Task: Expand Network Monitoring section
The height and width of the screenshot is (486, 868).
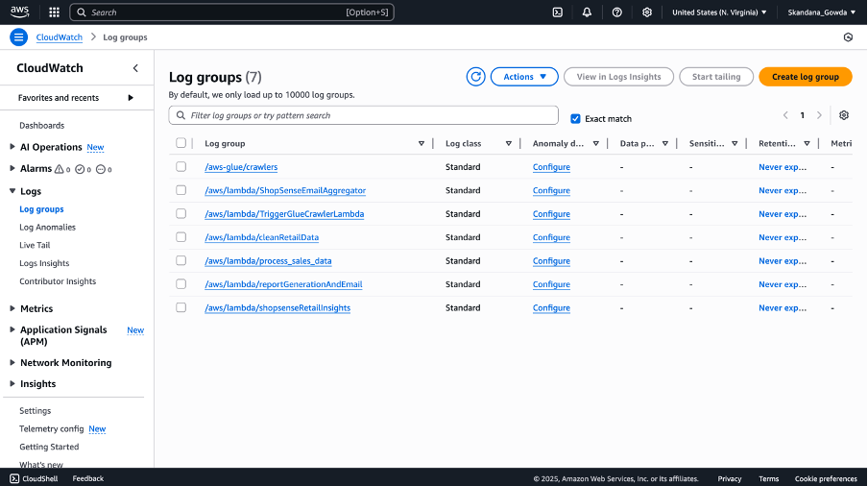Action: (12, 362)
